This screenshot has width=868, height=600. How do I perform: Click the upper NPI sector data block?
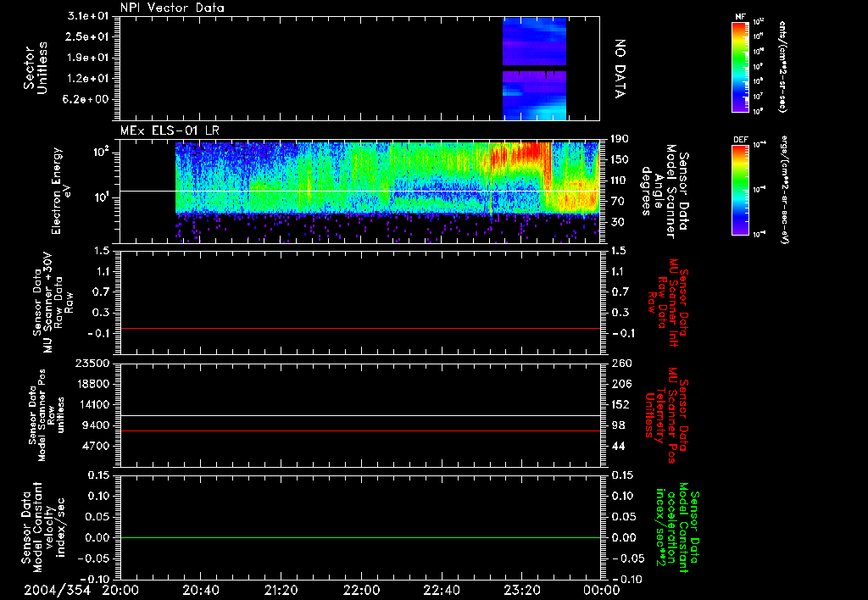534,41
